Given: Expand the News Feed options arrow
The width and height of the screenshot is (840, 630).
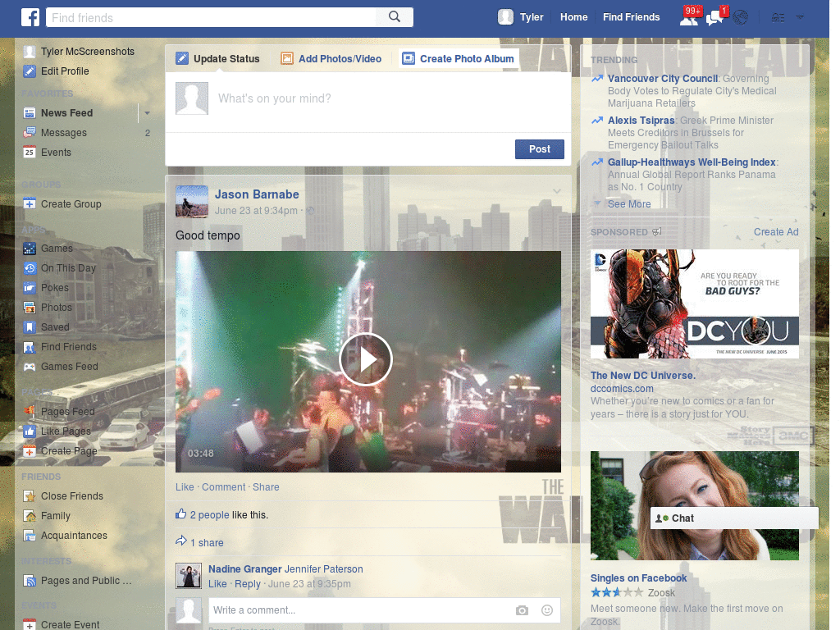Looking at the screenshot, I should coord(146,112).
